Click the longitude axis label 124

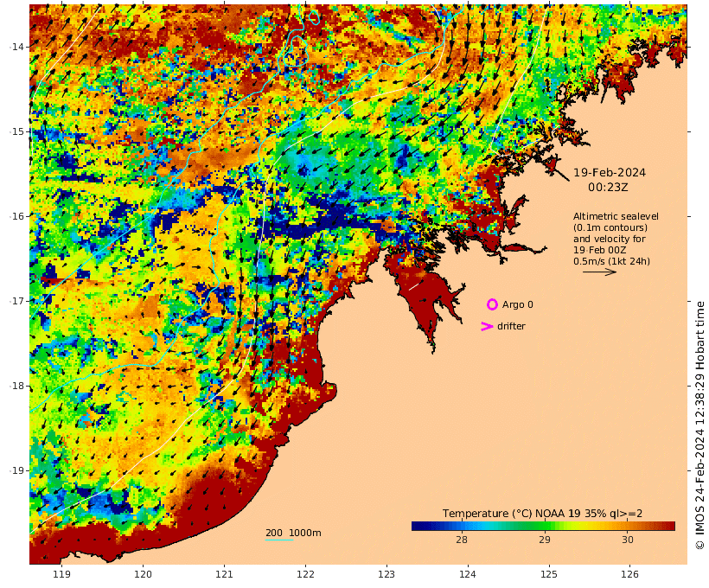coord(468,574)
